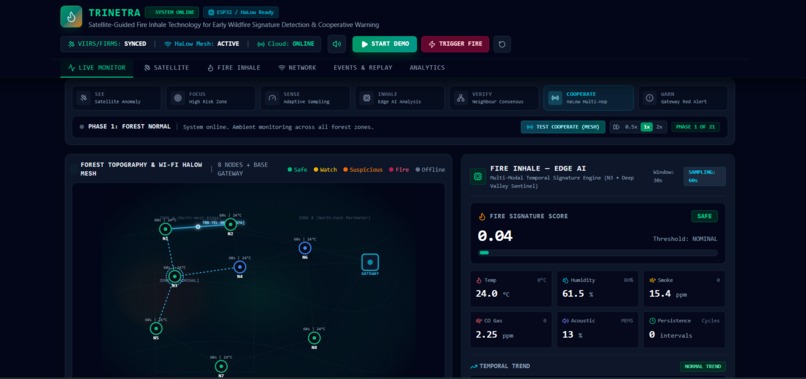Image resolution: width=806 pixels, height=379 pixels.
Task: Open the NETWORK tab
Action: (297, 68)
